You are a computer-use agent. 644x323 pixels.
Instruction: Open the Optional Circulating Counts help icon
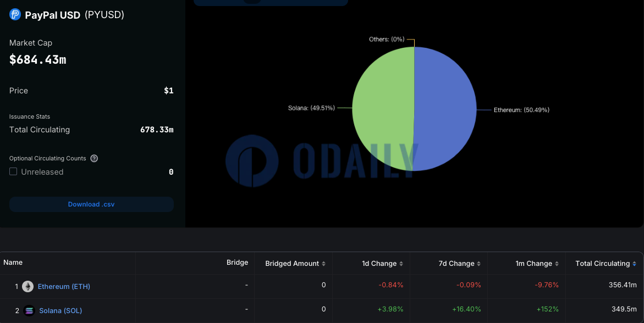point(94,158)
